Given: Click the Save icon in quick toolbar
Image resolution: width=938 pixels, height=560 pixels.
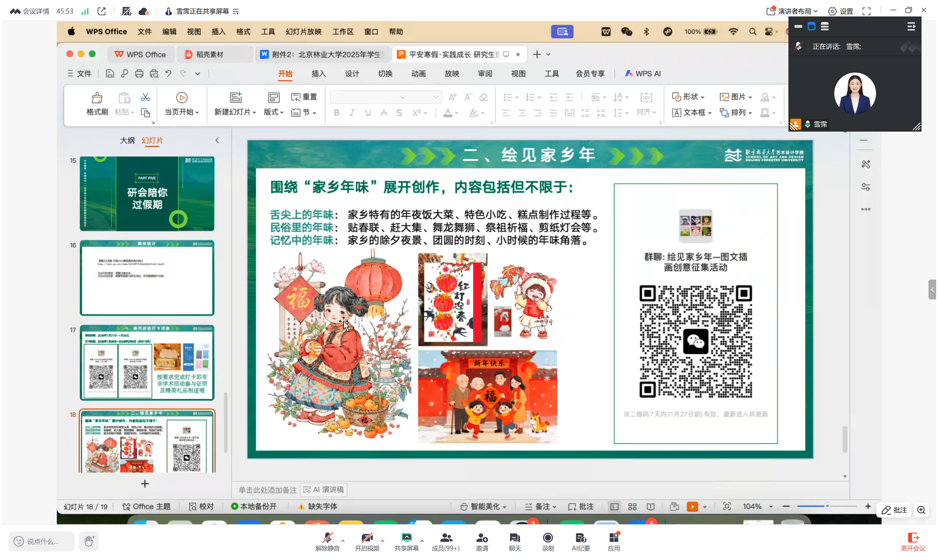Looking at the screenshot, I should click(x=110, y=74).
